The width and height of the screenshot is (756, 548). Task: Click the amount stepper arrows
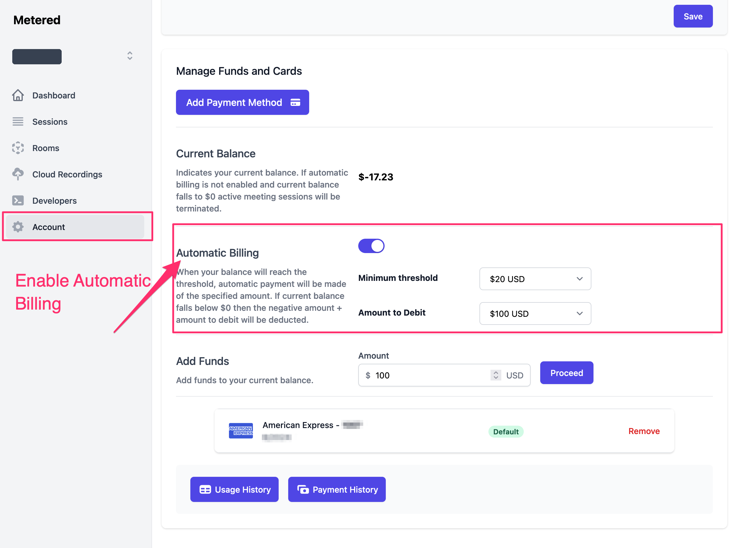coord(496,375)
